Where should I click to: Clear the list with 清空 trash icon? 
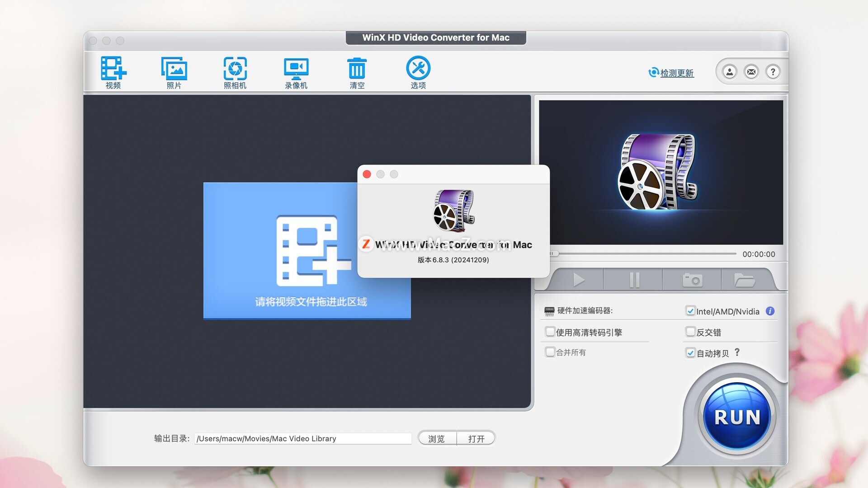click(357, 72)
